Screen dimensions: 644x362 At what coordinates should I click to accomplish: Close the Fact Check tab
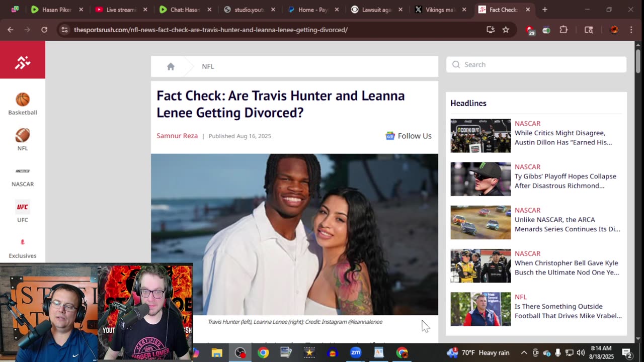point(528,10)
